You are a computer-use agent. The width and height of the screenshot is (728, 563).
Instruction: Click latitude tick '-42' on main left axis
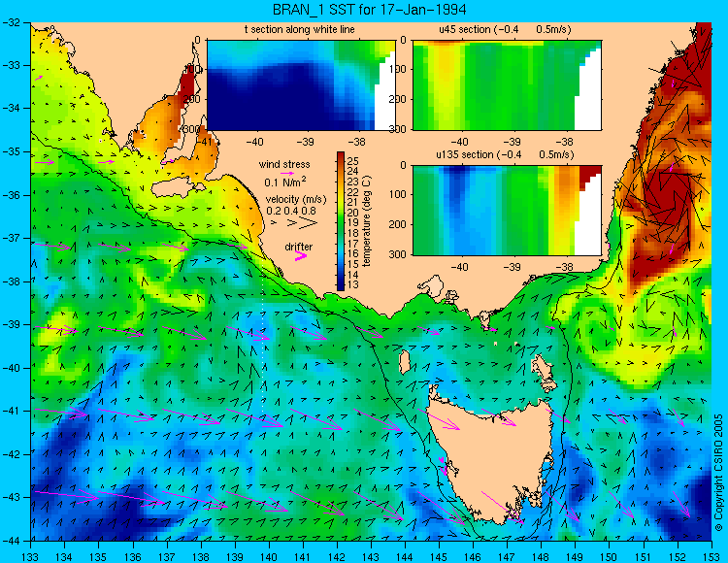(x=12, y=454)
